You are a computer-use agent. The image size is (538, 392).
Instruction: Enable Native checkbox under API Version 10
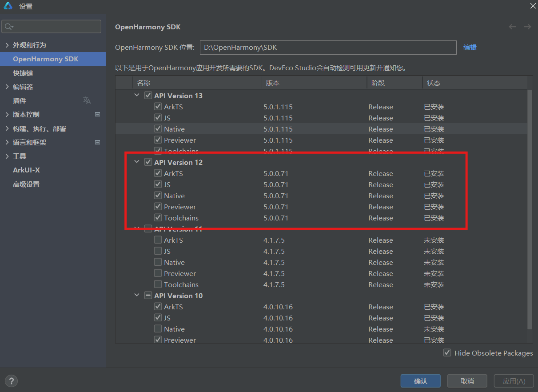coord(158,329)
